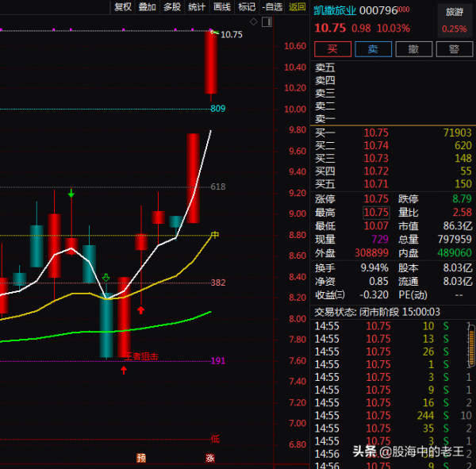Click the 内盘 value 489060

tap(455, 252)
